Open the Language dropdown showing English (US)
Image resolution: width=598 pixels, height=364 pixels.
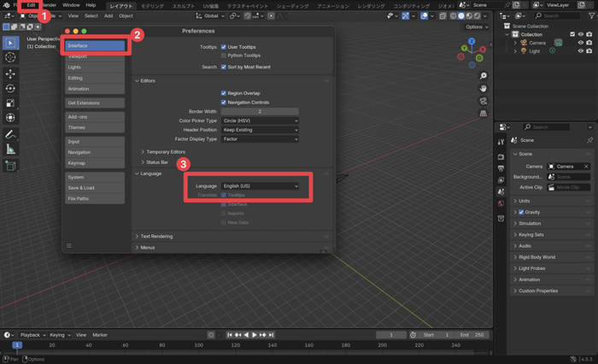click(260, 185)
